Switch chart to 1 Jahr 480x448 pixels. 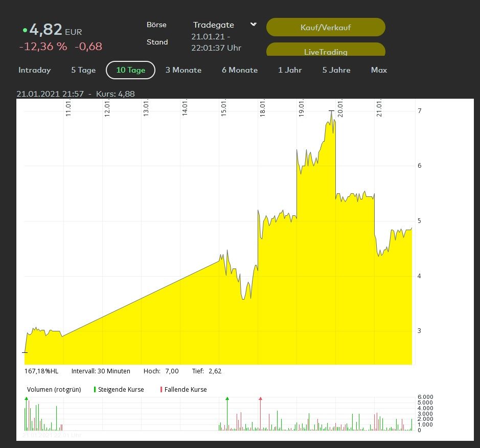point(290,70)
